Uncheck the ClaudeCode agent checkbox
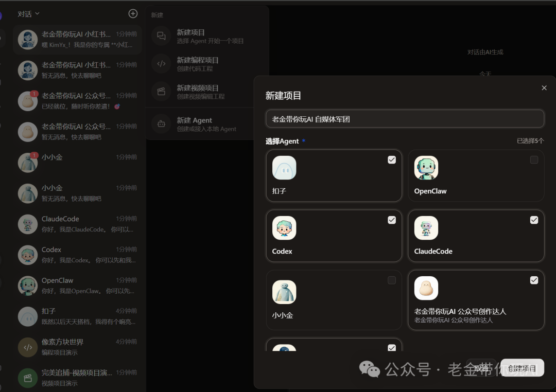The height and width of the screenshot is (392, 556). pyautogui.click(x=534, y=220)
